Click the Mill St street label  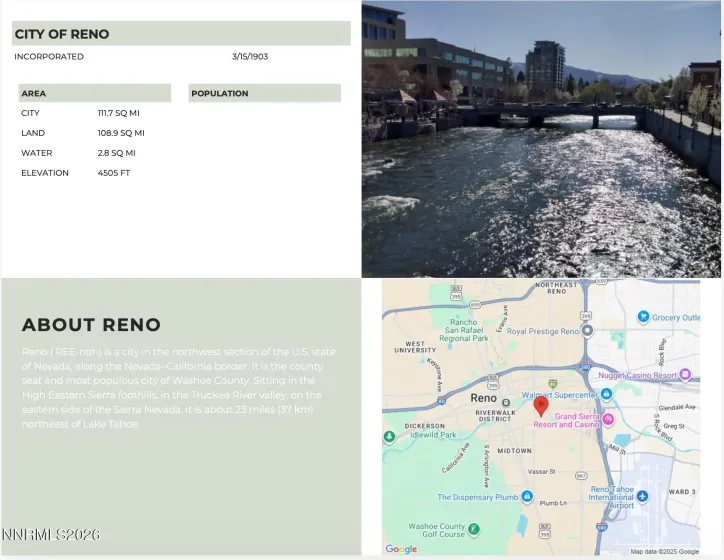click(x=617, y=449)
